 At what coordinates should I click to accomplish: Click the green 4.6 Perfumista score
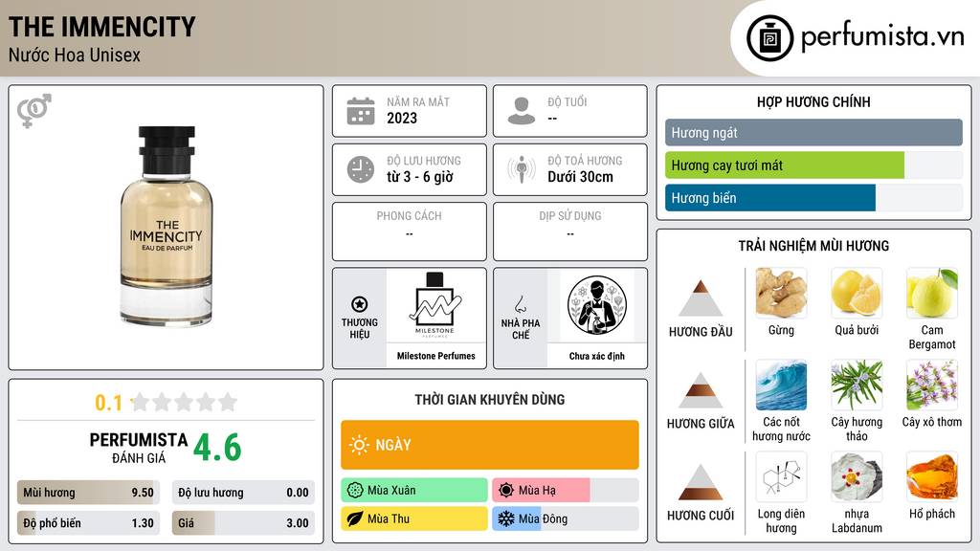coord(217,448)
